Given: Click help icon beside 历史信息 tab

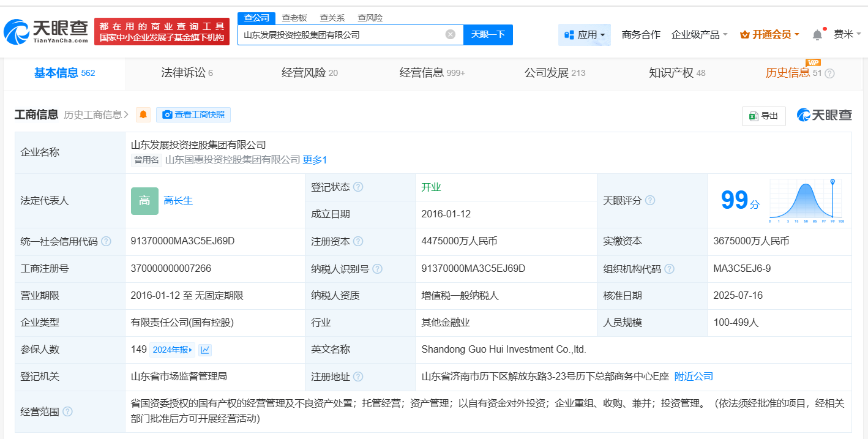Looking at the screenshot, I should 829,73.
